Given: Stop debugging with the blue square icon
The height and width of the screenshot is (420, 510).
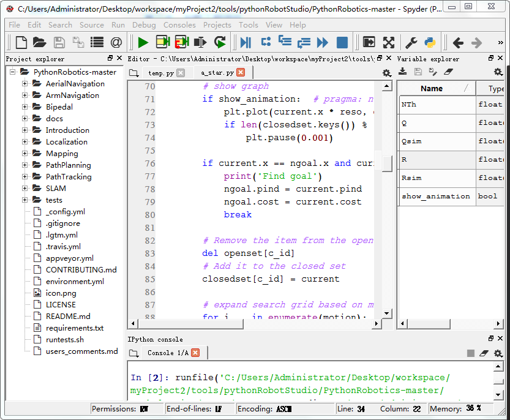Looking at the screenshot, I should (342, 42).
